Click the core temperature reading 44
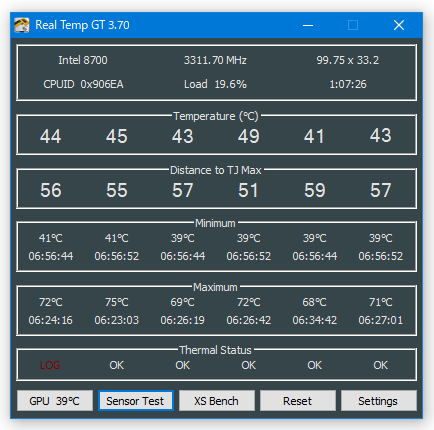Screen dimensions: 434x430 coord(51,136)
